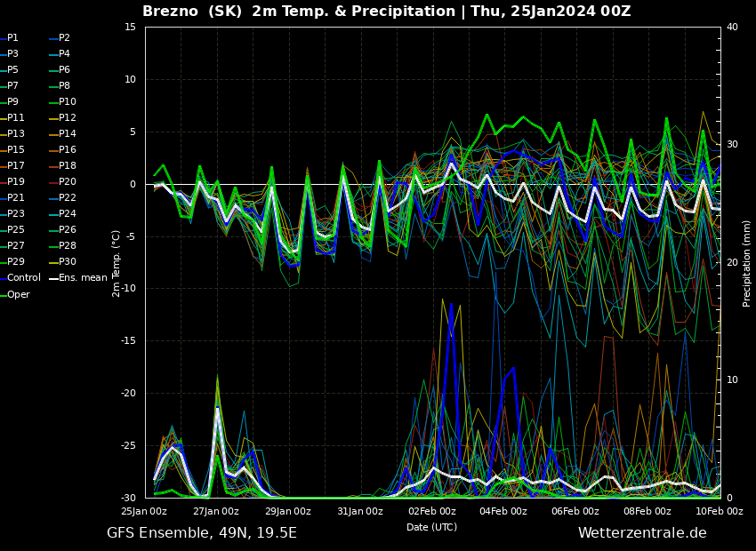Select the 10Feb 00Z axis label

tap(719, 511)
